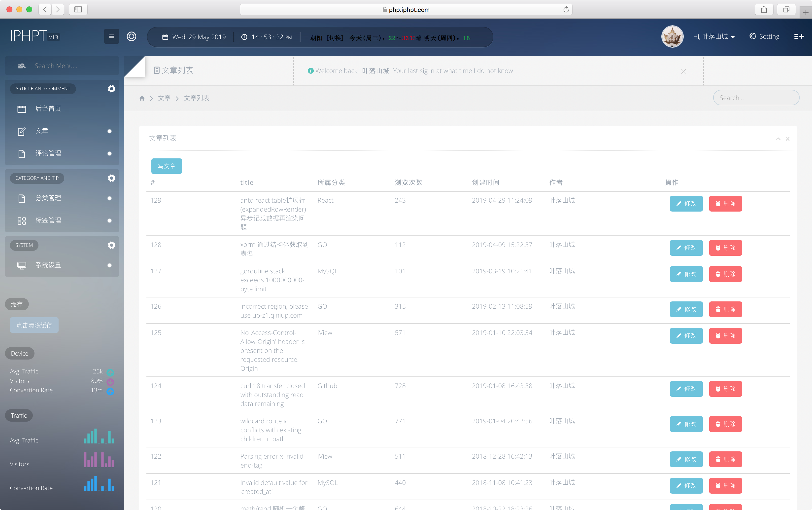Click the home breadcrumb icon
This screenshot has height=510, width=812.
142,98
